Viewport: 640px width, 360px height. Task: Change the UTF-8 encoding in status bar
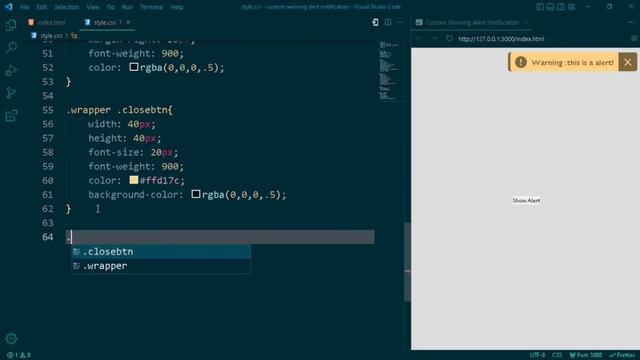click(537, 355)
